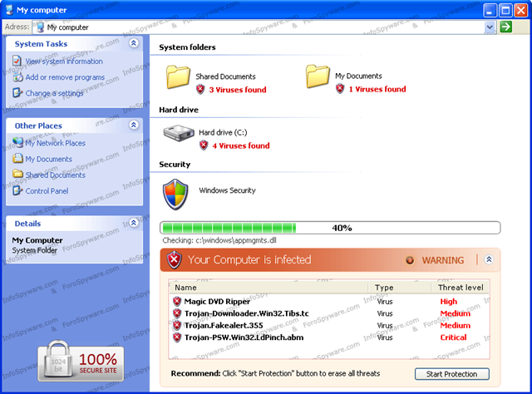The height and width of the screenshot is (394, 532).
Task: Maximize the My computer window
Action: [x=505, y=10]
